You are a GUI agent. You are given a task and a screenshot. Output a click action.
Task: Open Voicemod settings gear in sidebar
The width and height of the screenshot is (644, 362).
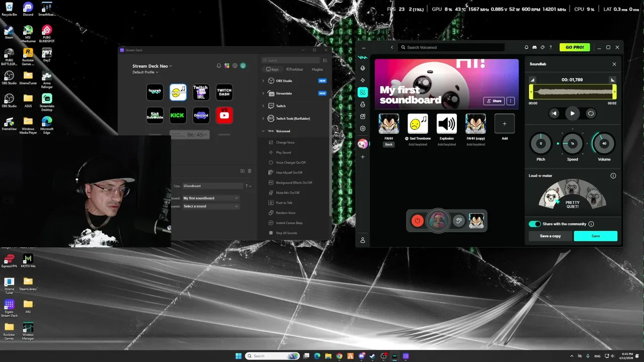click(362, 129)
